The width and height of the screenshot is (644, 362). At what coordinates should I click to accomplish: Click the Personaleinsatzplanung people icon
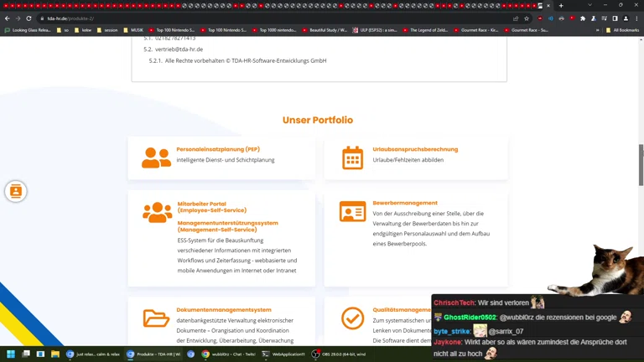[x=156, y=158]
